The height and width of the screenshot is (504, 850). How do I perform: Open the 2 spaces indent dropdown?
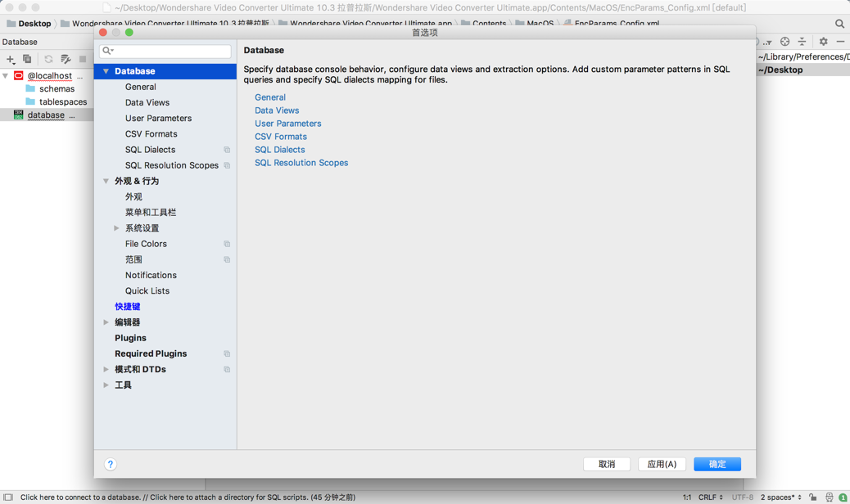[x=780, y=497]
